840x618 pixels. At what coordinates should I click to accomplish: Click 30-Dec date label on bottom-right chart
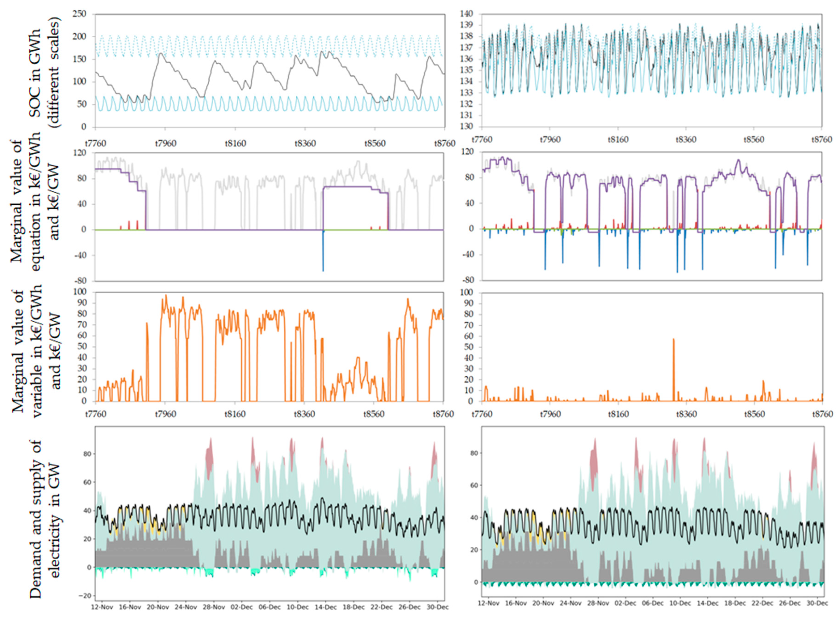(x=817, y=603)
